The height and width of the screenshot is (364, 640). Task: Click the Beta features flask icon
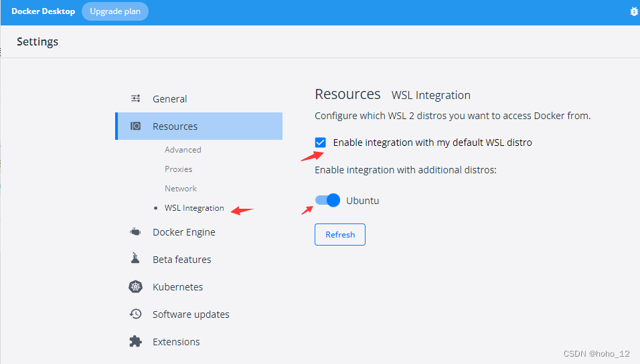[x=135, y=258]
